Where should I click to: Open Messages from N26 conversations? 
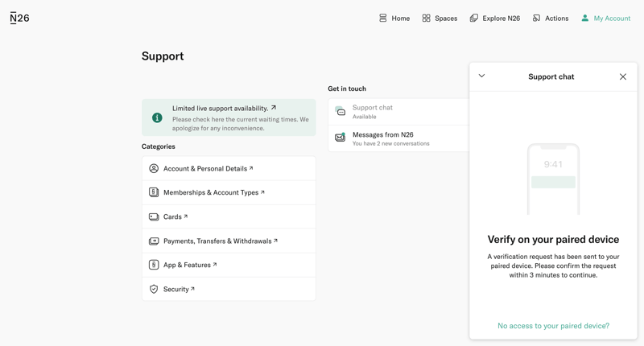coord(398,138)
